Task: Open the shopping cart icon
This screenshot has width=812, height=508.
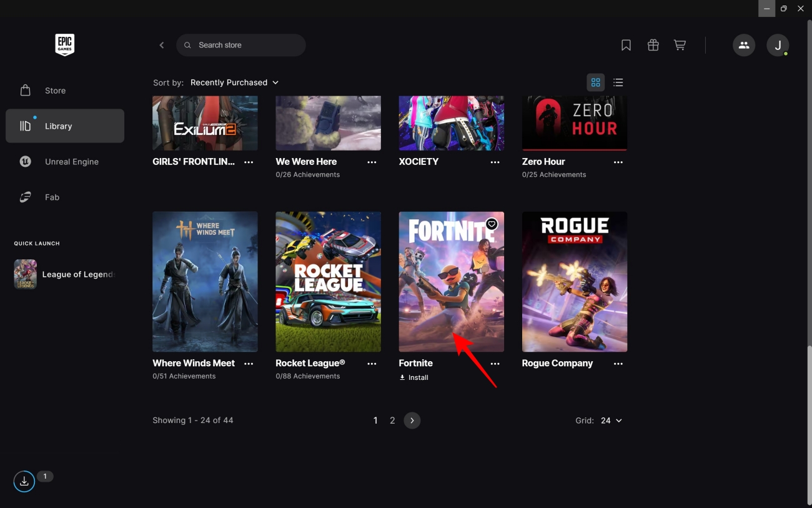Action: click(x=680, y=45)
